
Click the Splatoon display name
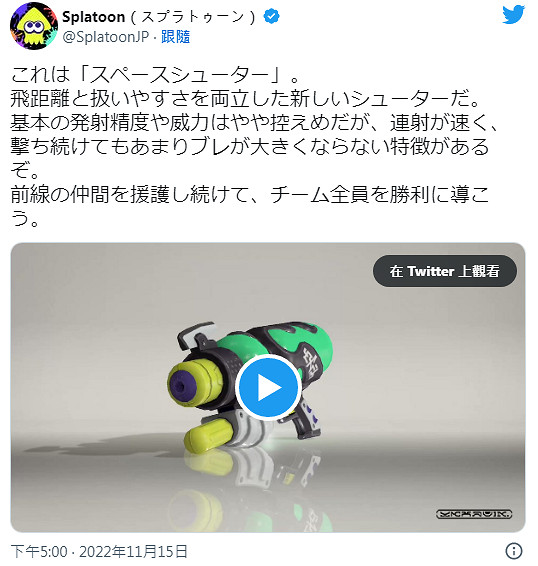click(x=94, y=17)
